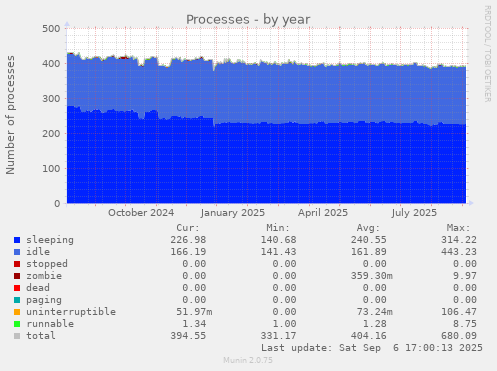
Task: Click the 'uninterruptible' legend label
Action: click(x=71, y=312)
